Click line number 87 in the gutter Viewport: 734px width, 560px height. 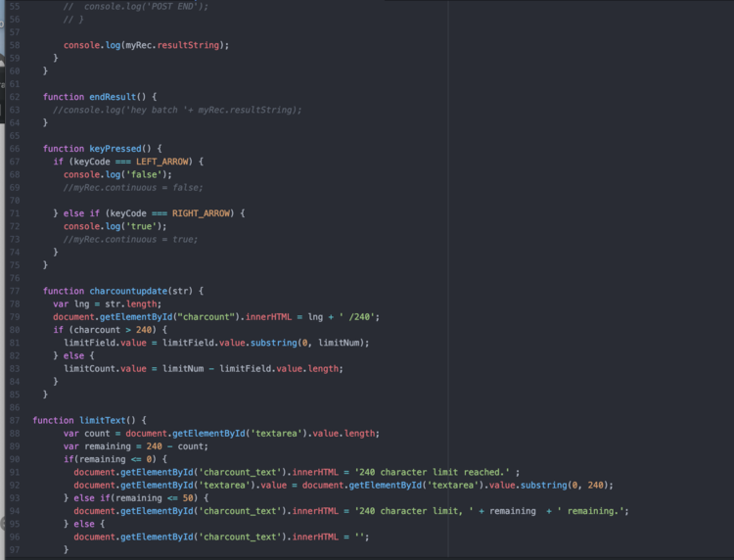click(15, 420)
